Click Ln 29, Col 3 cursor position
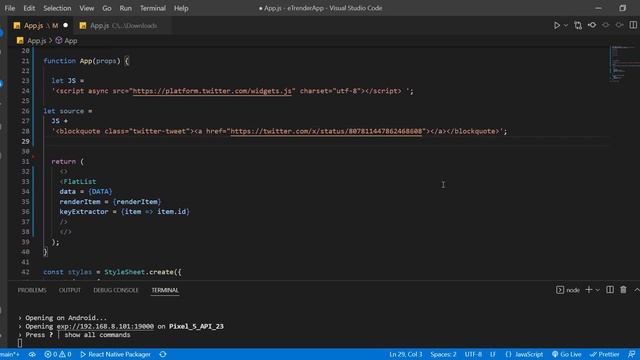 406,354
